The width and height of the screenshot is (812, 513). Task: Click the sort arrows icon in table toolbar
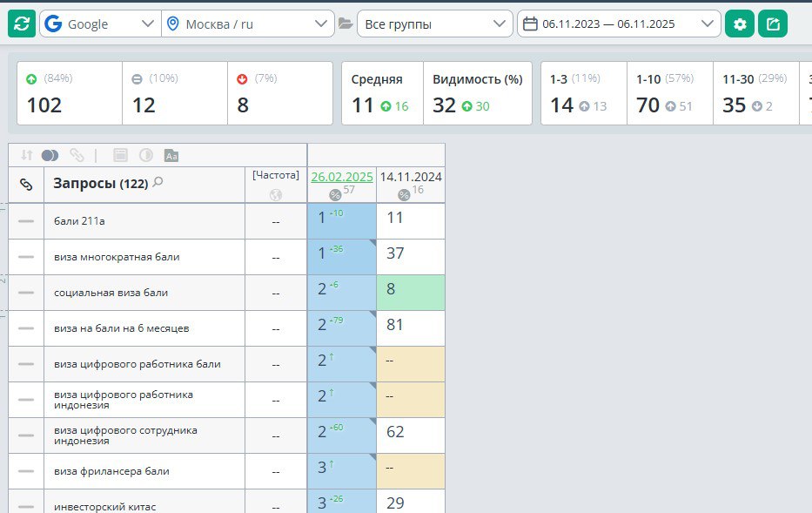tap(26, 155)
